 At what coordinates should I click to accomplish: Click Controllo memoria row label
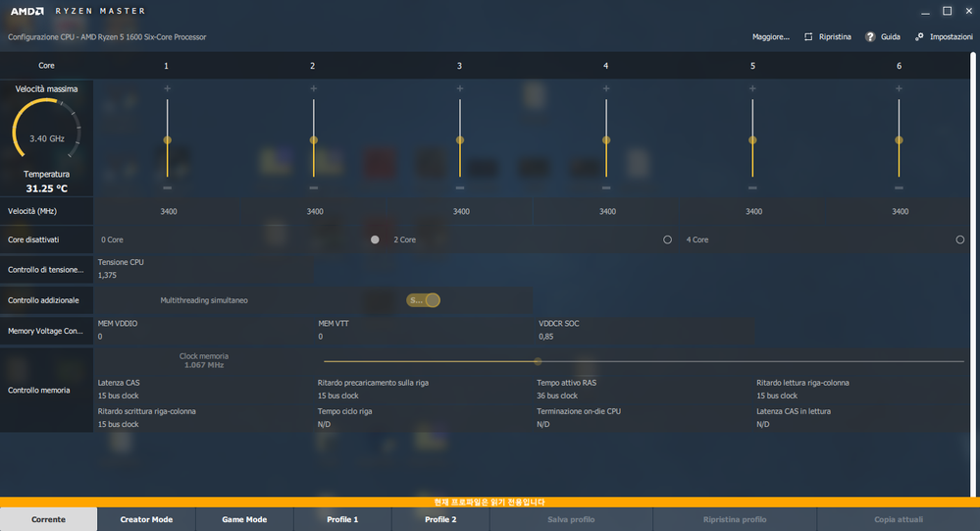click(x=39, y=391)
